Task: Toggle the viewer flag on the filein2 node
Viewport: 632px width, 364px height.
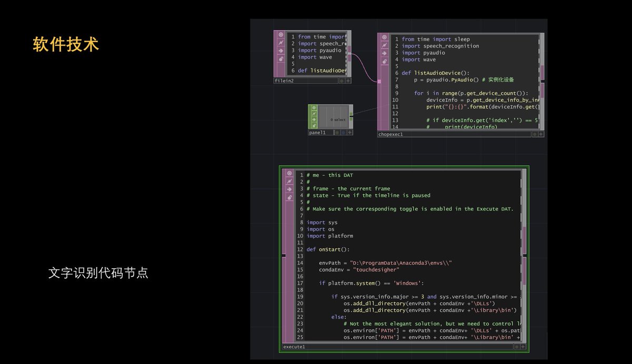Action: 281,35
